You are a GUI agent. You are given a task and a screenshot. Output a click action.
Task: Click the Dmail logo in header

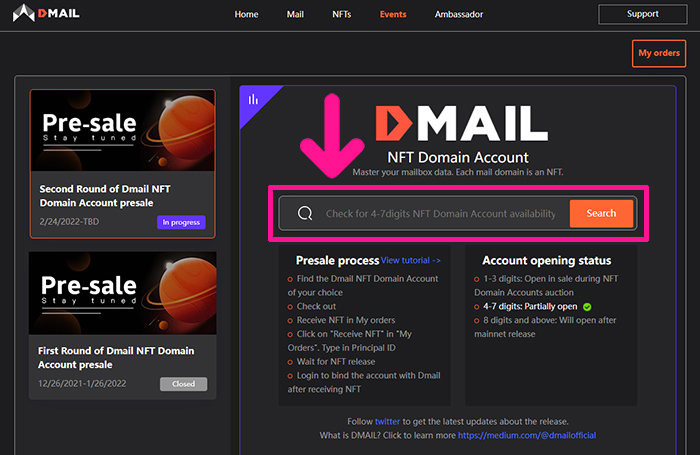coord(46,13)
